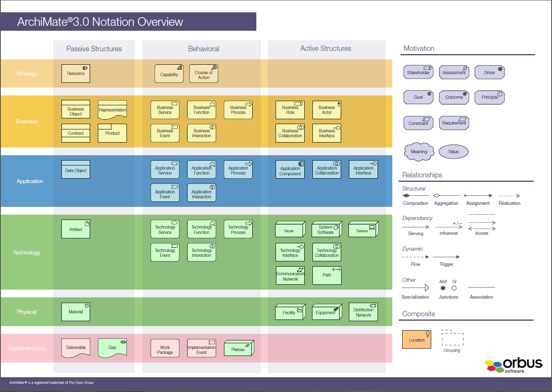552x392 pixels.
Task: Pick the Application Process shape
Action: [238, 170]
